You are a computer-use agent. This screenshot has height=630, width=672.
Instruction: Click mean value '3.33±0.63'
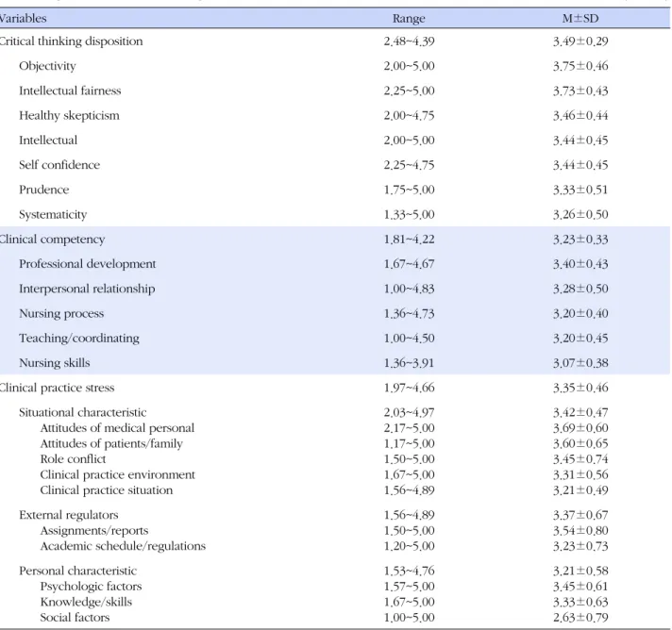[x=580, y=602]
